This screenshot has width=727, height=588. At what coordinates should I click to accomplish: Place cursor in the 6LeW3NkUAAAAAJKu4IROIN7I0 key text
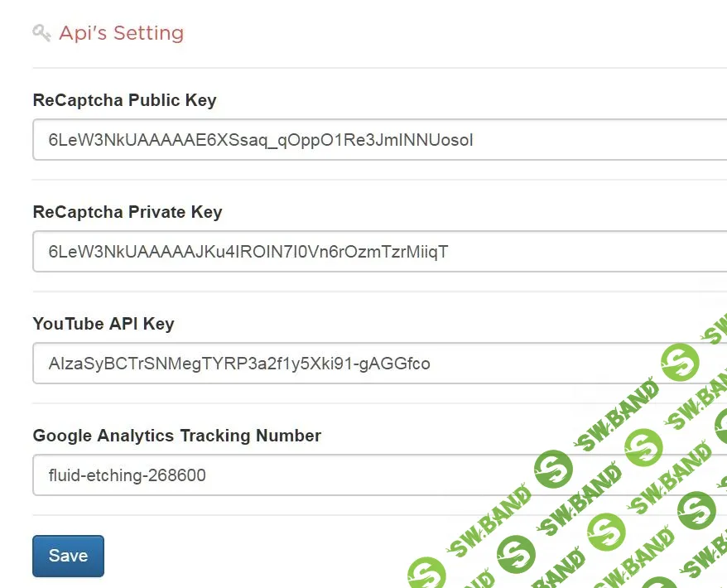click(248, 252)
